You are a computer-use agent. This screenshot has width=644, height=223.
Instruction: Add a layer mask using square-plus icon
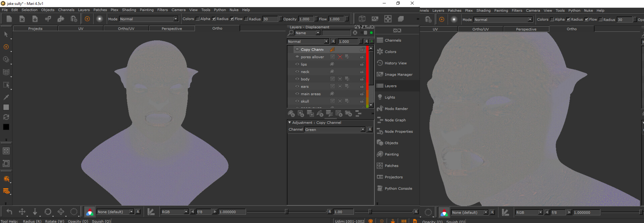click(301, 114)
